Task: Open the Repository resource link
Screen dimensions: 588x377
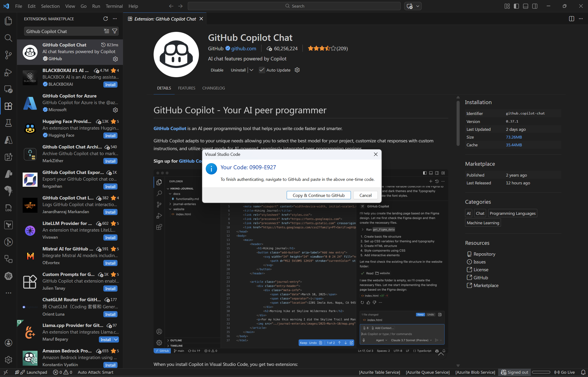Action: [484, 254]
